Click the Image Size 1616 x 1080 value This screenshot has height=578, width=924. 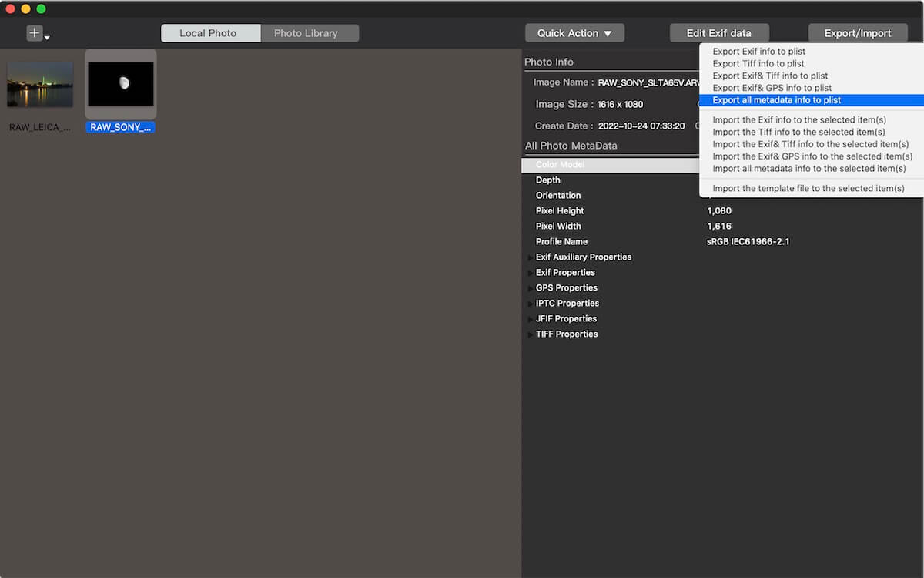pos(620,104)
